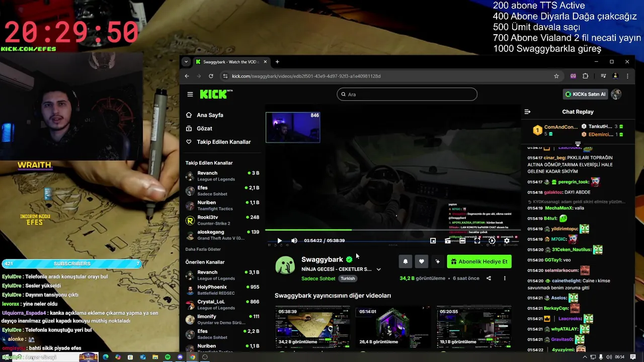This screenshot has height=362, width=644.
Task: Open a new Chrome tab
Action: click(277, 62)
